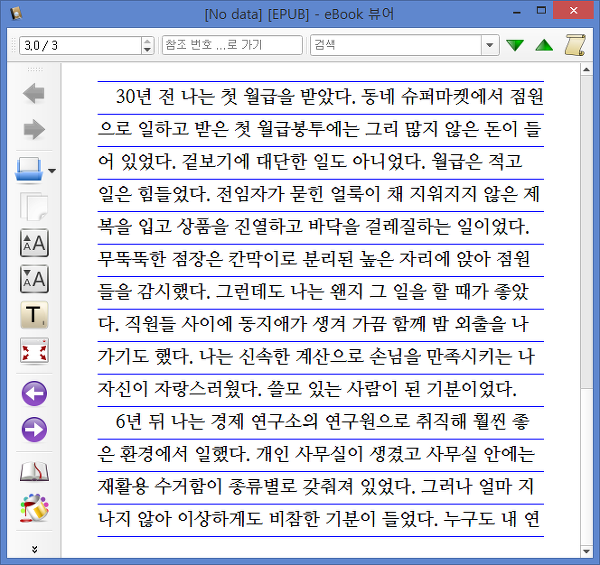Click the text line starting '30년 전 나는'

click(329, 97)
